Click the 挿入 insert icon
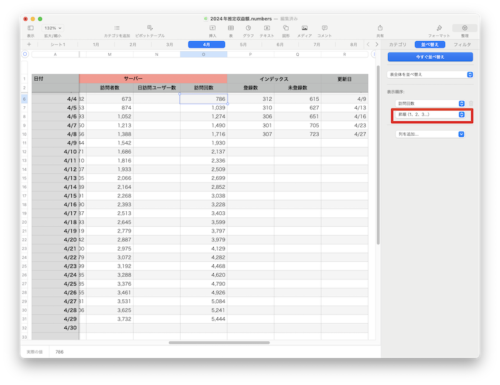Viewport: 500px width, 385px height. click(212, 28)
